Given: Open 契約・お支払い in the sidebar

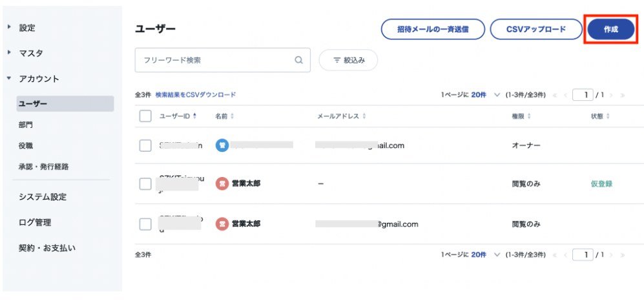Looking at the screenshot, I should coord(47,248).
